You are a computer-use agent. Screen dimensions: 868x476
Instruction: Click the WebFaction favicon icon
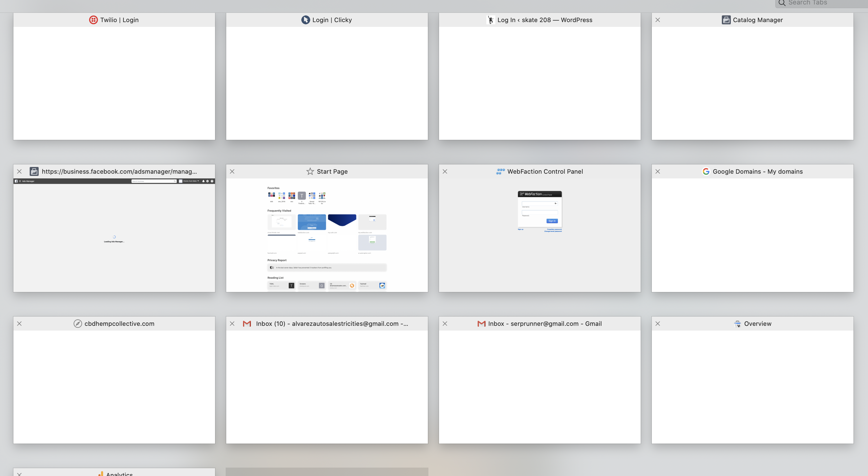[500, 171]
